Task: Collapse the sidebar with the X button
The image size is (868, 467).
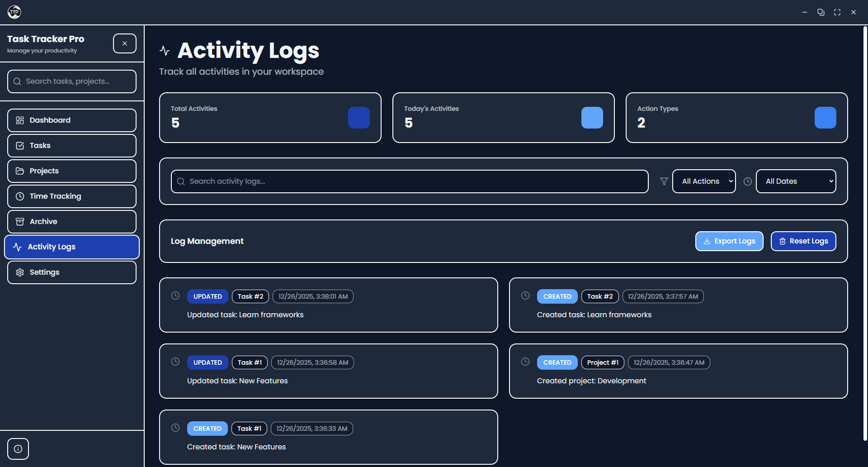Action: click(125, 43)
